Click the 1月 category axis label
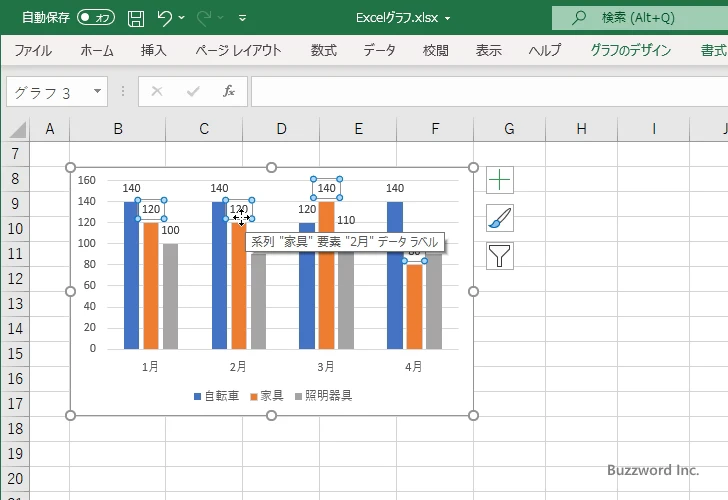 [x=150, y=367]
